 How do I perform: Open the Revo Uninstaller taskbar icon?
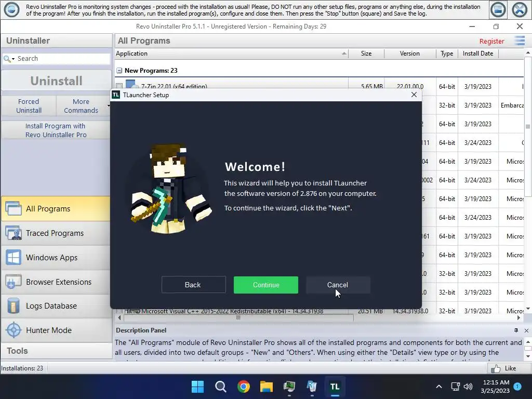tap(312, 387)
